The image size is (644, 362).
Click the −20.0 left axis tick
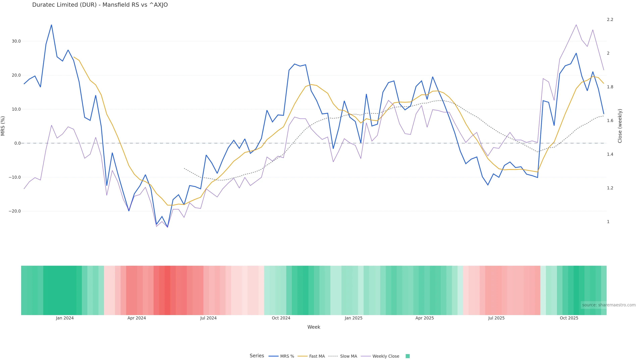pyautogui.click(x=15, y=211)
